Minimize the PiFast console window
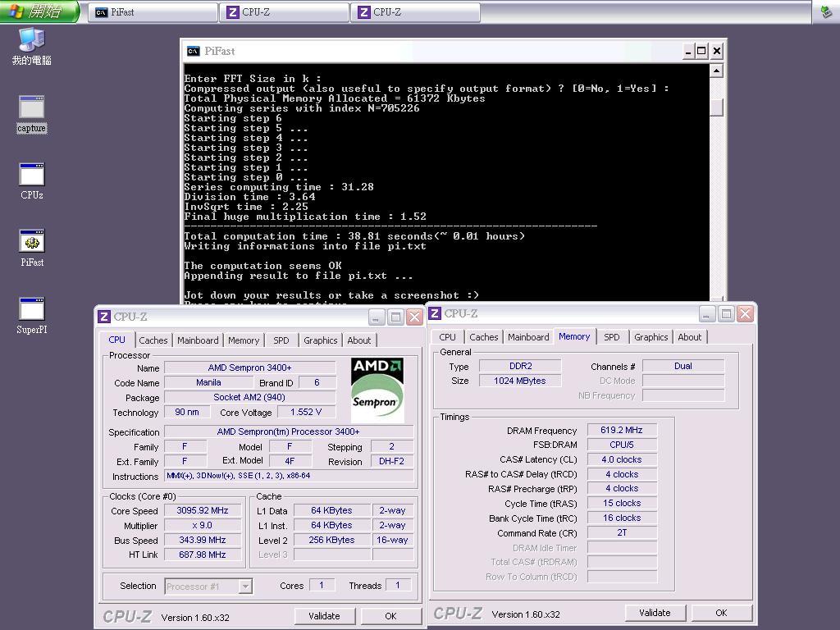The width and height of the screenshot is (840, 630). point(688,51)
